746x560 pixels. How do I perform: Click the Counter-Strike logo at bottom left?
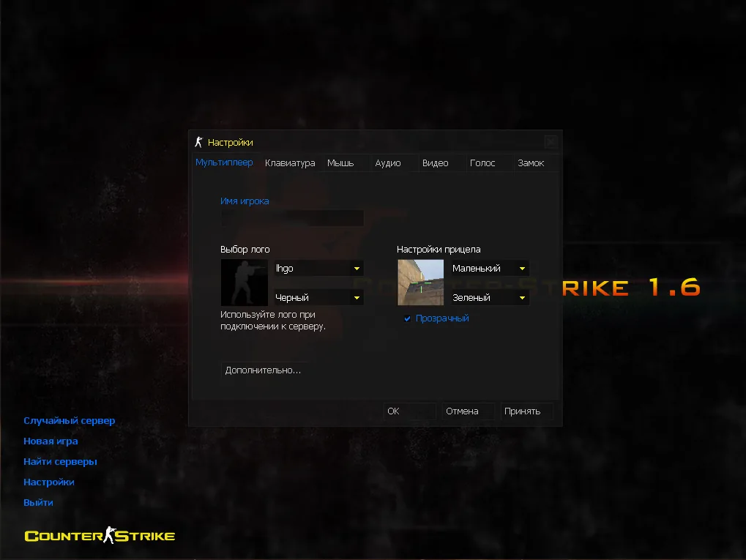pyautogui.click(x=100, y=536)
